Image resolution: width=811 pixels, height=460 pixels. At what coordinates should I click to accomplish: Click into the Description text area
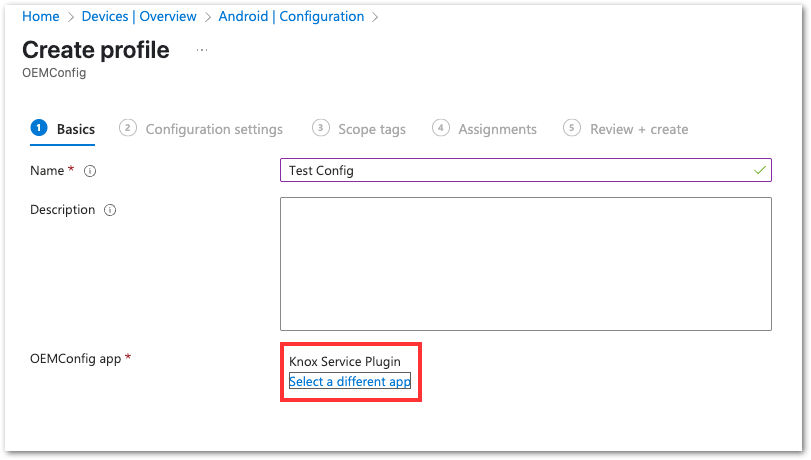coord(525,264)
